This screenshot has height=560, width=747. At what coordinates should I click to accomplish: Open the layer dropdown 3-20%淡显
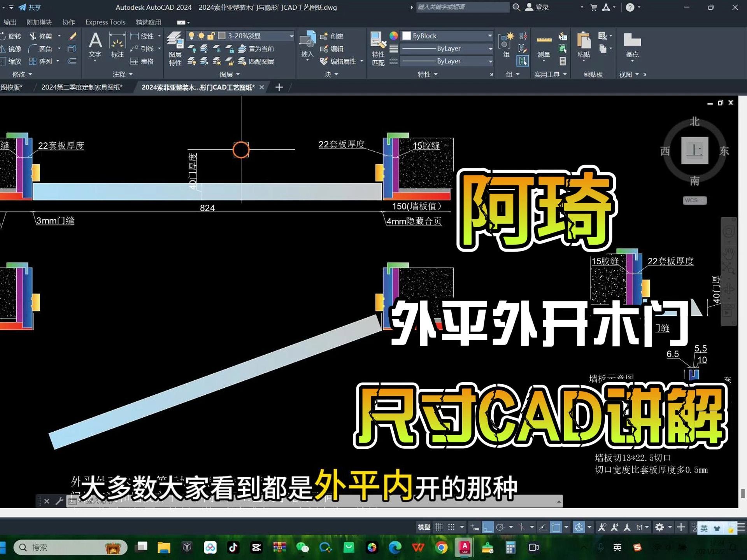pyautogui.click(x=240, y=36)
